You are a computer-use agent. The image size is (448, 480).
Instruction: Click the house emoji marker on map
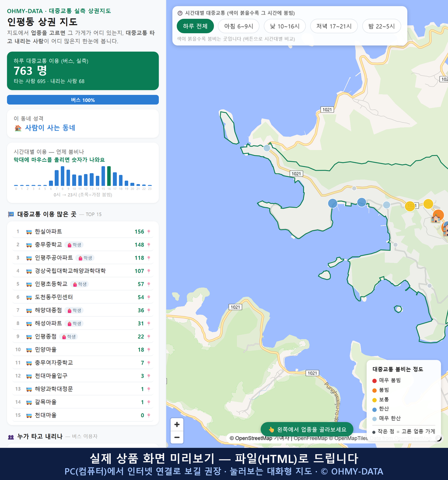click(x=436, y=218)
